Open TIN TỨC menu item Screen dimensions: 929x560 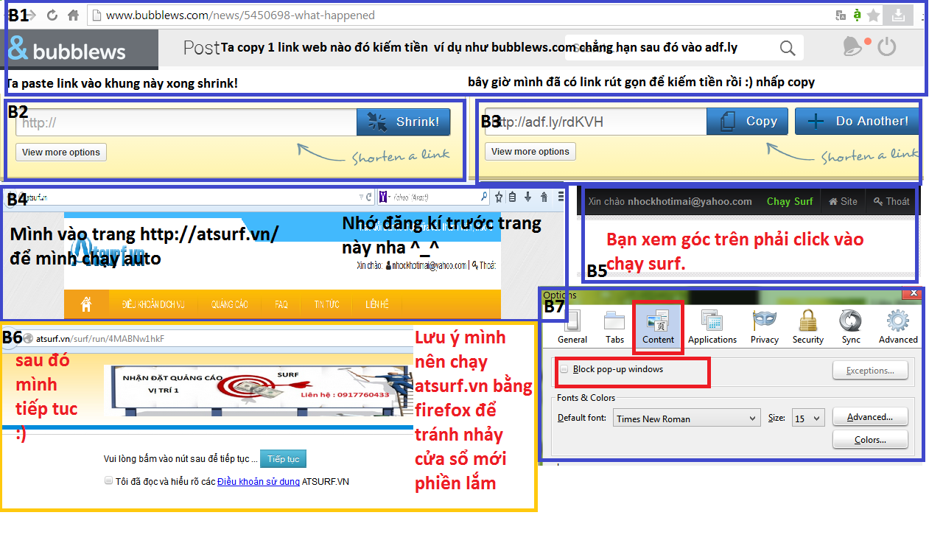(x=327, y=304)
